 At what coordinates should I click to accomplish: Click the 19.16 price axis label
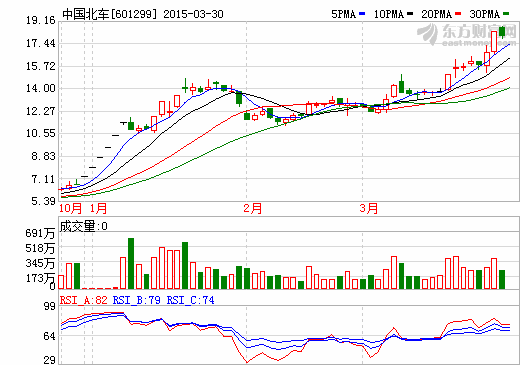41,21
